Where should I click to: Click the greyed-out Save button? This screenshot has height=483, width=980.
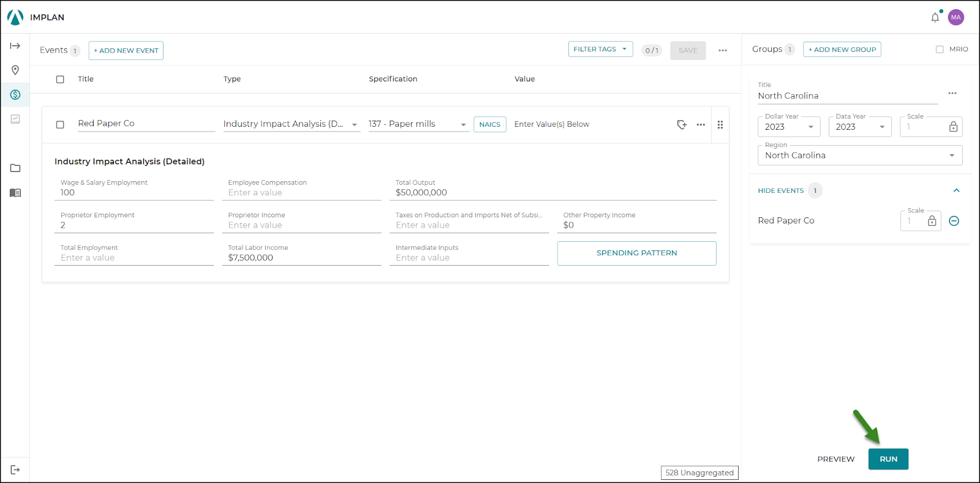tap(688, 50)
